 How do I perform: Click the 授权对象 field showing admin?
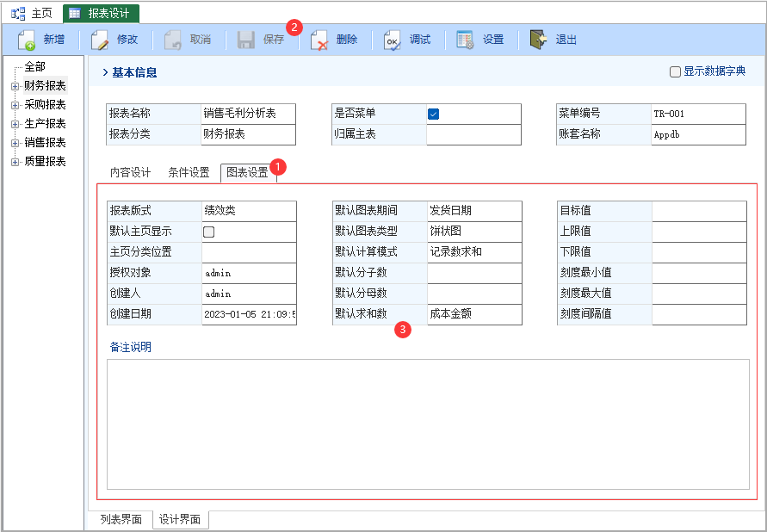click(249, 273)
